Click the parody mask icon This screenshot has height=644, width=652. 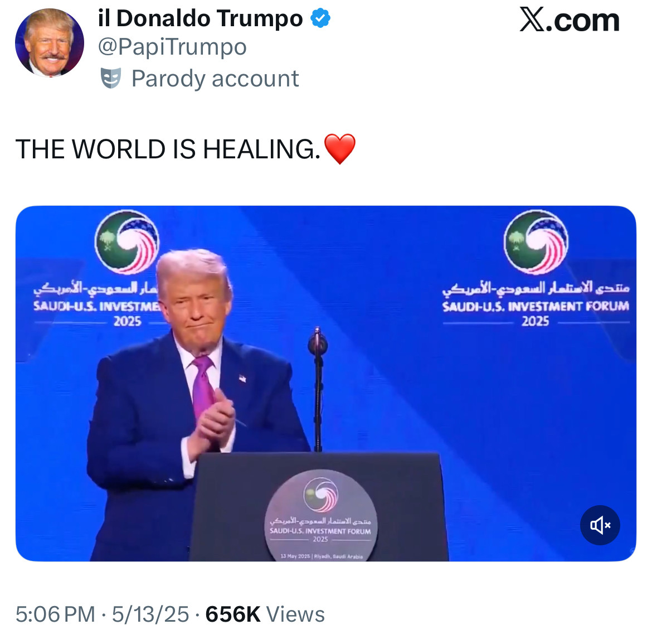pos(111,78)
